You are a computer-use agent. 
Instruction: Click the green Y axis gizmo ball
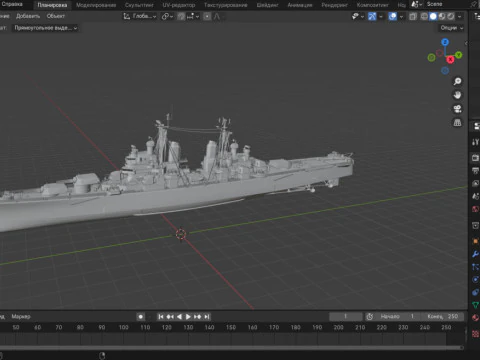(x=459, y=55)
